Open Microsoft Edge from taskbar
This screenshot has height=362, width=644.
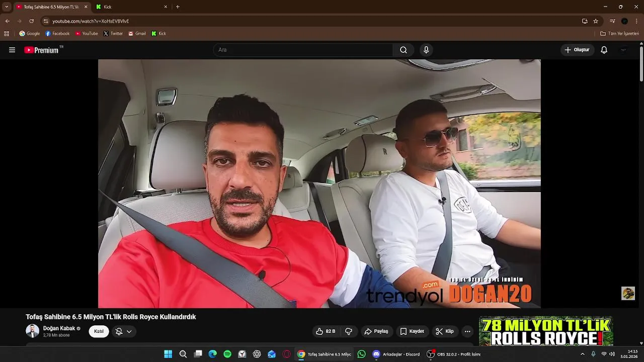pos(213,354)
